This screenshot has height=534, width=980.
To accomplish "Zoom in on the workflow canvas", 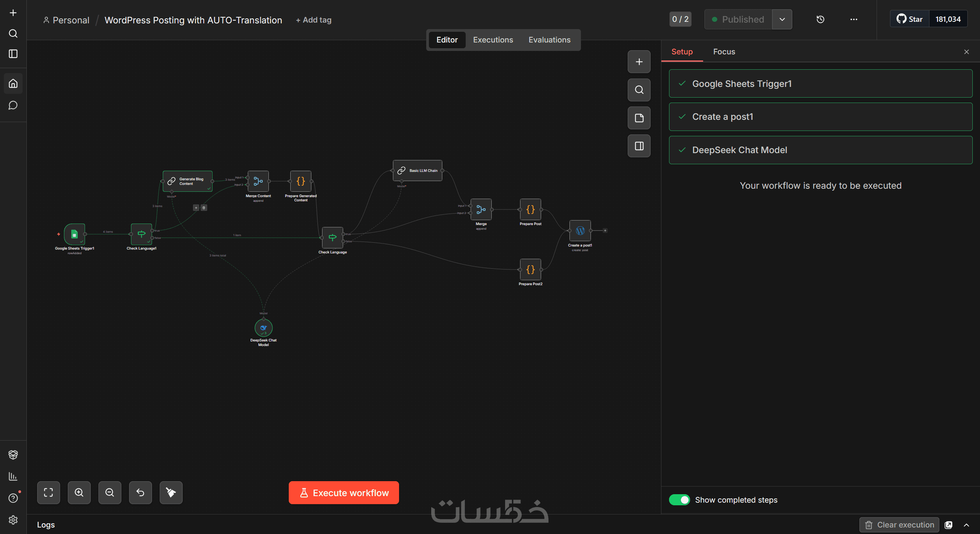I will [79, 492].
